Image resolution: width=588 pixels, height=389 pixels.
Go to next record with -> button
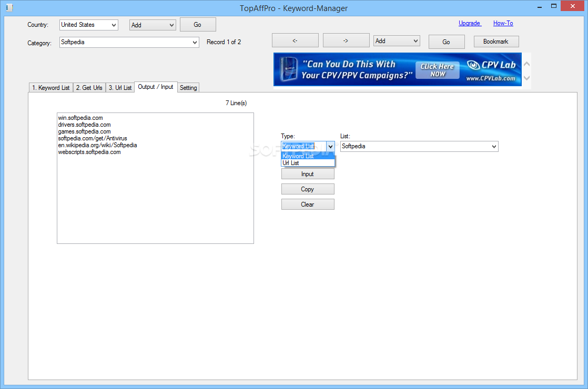346,40
